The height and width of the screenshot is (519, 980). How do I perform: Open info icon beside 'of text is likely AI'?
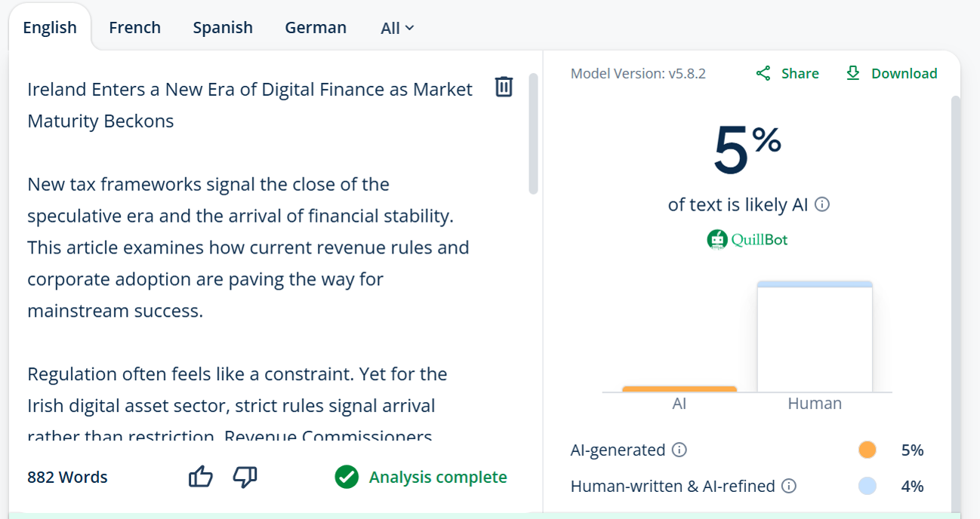pyautogui.click(x=823, y=204)
